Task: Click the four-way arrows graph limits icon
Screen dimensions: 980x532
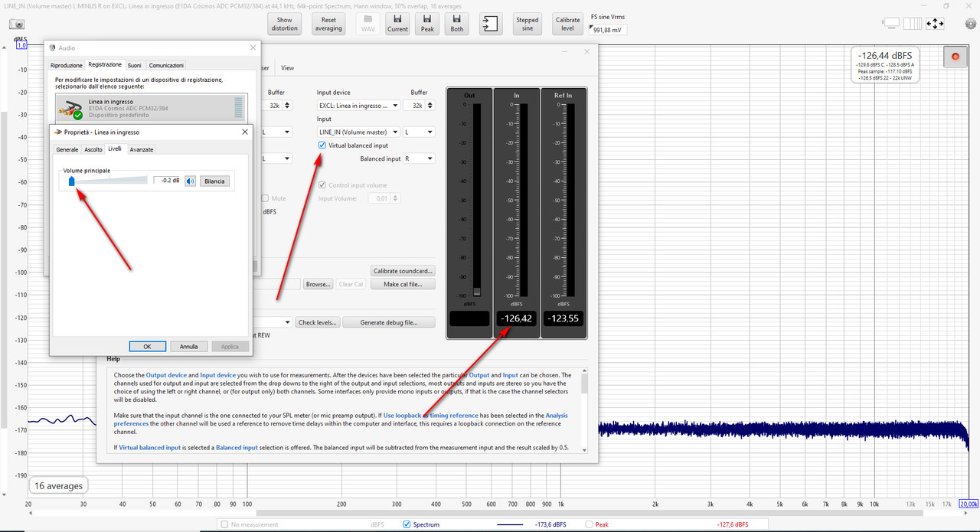Action: [935, 24]
